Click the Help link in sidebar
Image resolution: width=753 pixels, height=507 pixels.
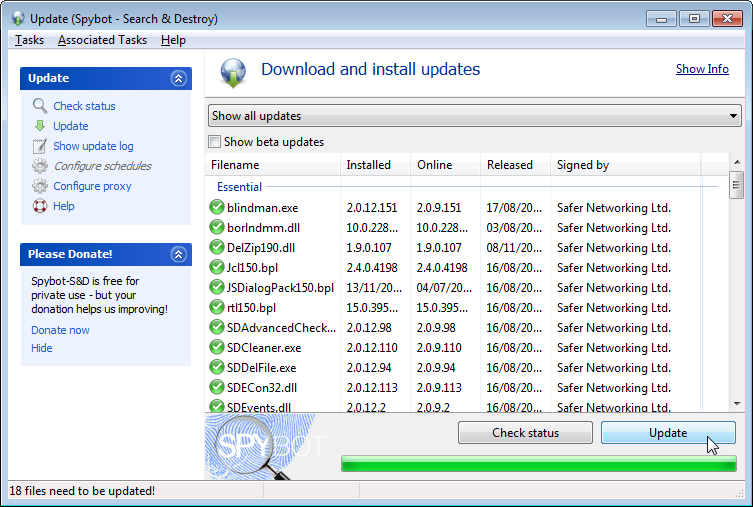[x=63, y=206]
